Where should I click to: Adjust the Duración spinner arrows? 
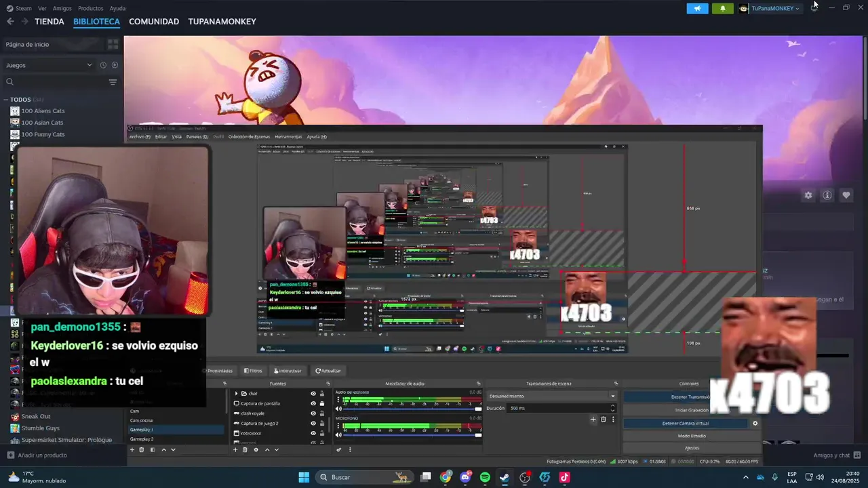613,408
